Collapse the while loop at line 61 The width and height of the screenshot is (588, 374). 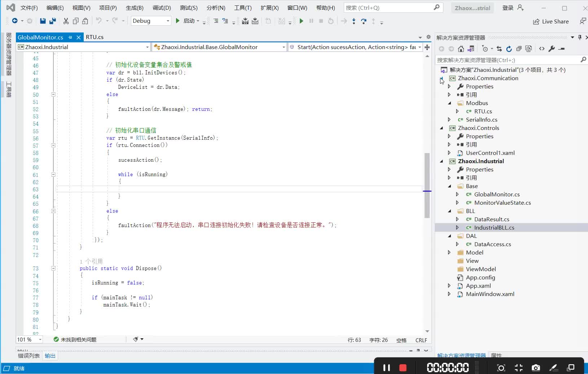(x=53, y=175)
